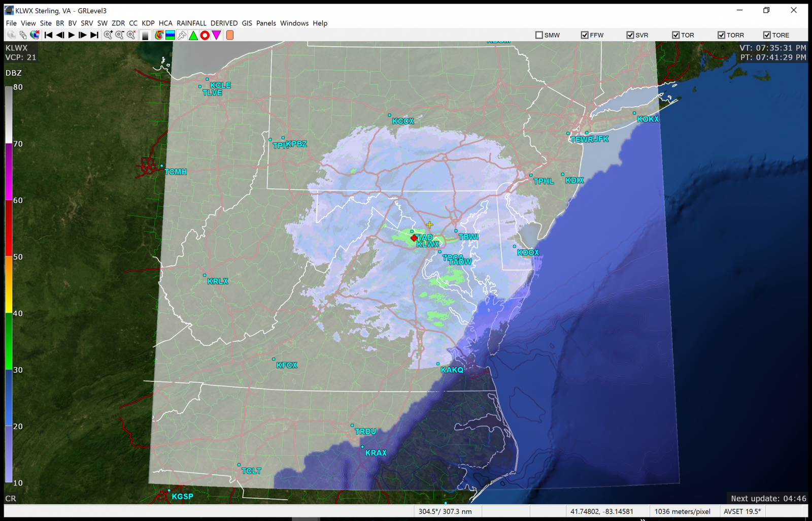Click the rainbow hurricane swirl icon

pyautogui.click(x=159, y=35)
